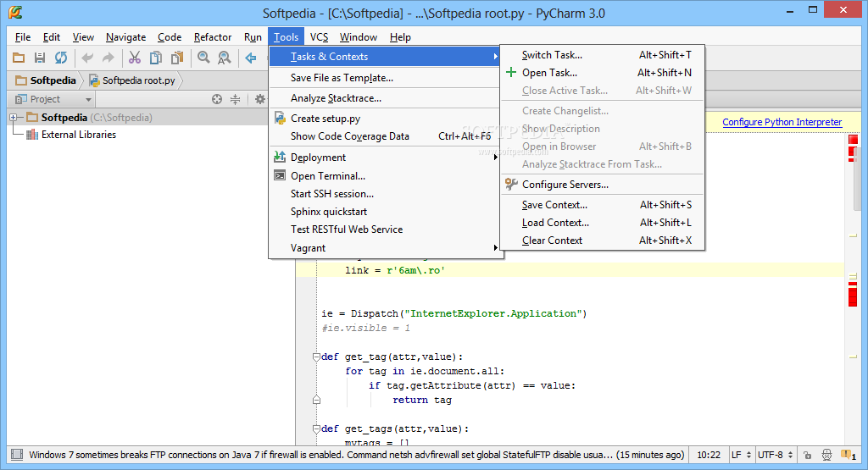Click the Softpedia root.py breadcrumb
Screen dimensions: 868x470
(132, 80)
